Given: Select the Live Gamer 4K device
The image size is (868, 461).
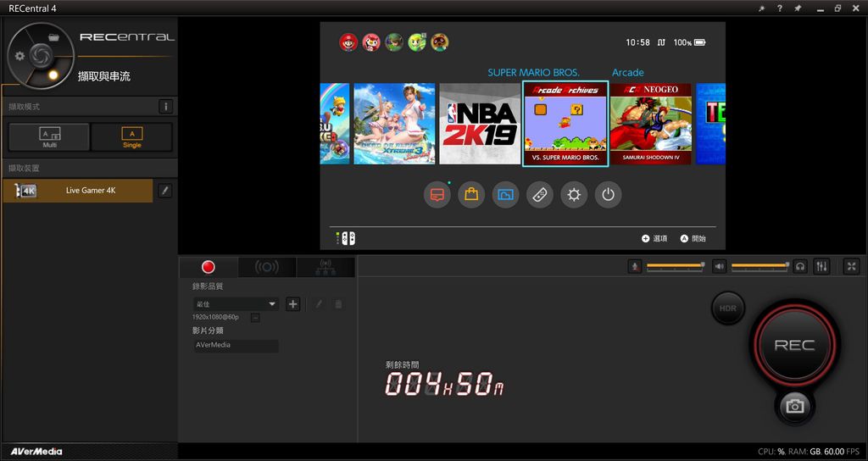Looking at the screenshot, I should tap(77, 191).
